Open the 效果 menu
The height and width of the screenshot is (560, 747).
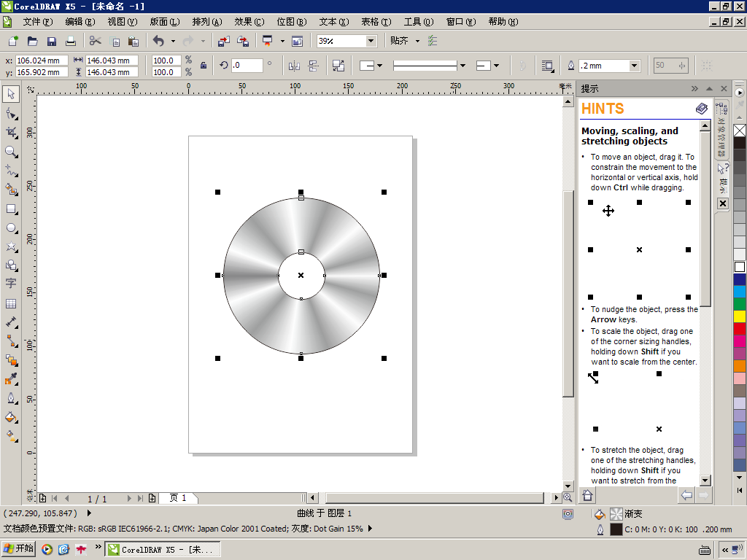(x=249, y=22)
